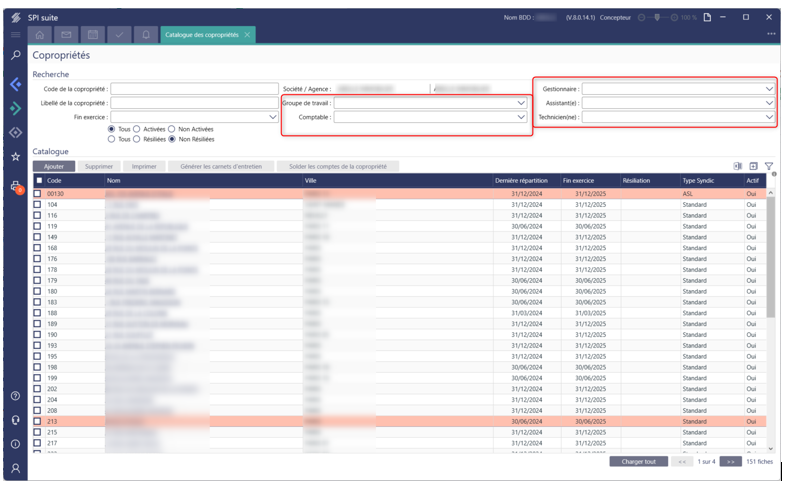The width and height of the screenshot is (793, 492).
Task: Select the 'Résiliées' radio button
Action: coord(137,139)
